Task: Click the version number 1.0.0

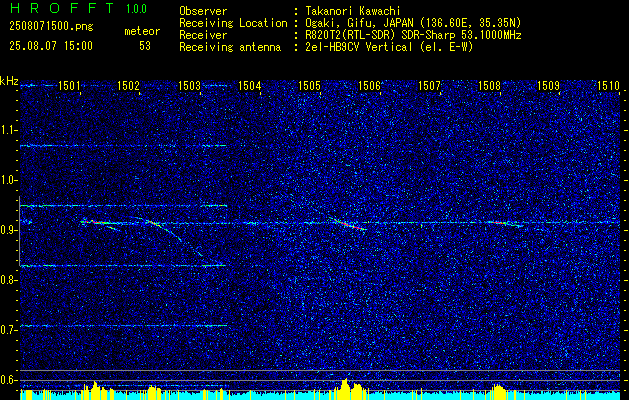Action: click(136, 8)
